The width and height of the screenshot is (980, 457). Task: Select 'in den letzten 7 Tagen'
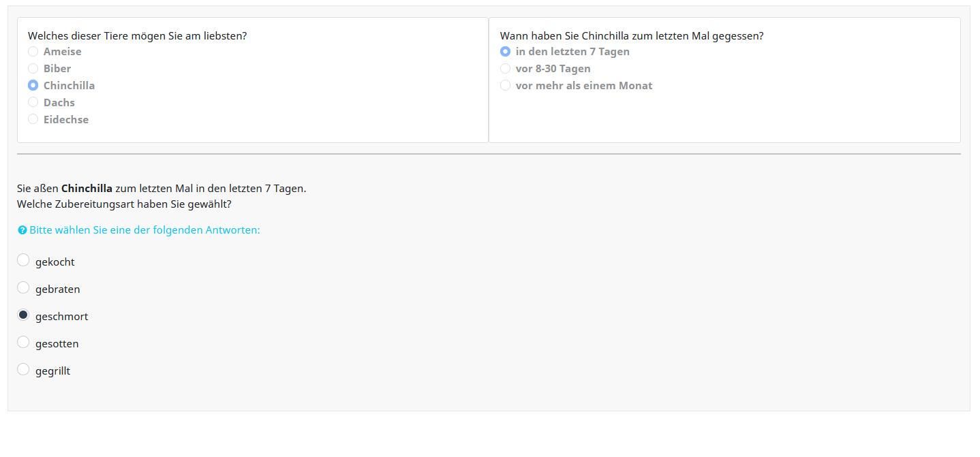tap(505, 52)
